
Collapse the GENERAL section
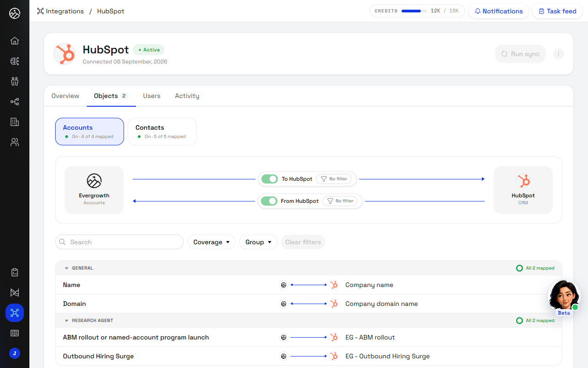(67, 268)
